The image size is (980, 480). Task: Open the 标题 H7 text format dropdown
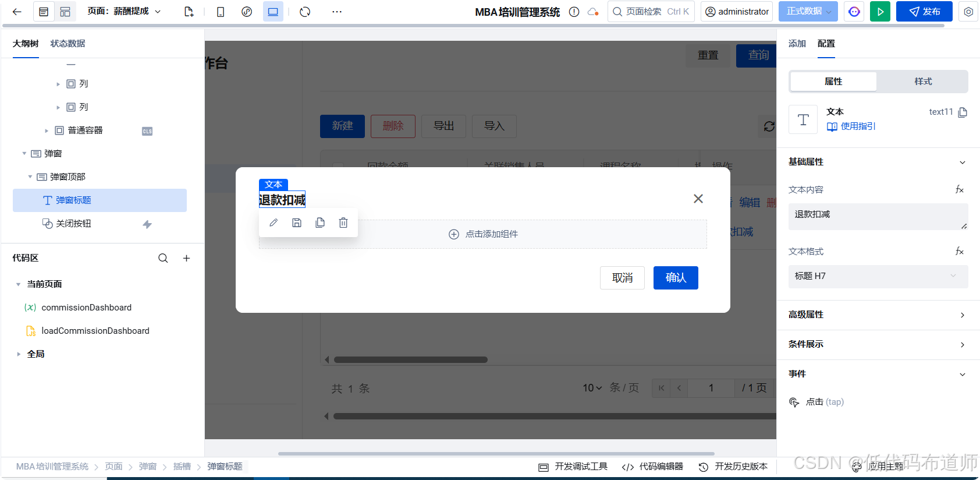click(878, 276)
